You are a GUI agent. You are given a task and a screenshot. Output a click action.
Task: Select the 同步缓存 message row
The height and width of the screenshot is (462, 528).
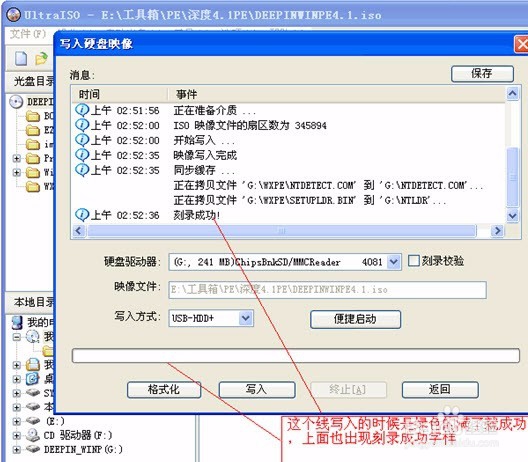289,170
